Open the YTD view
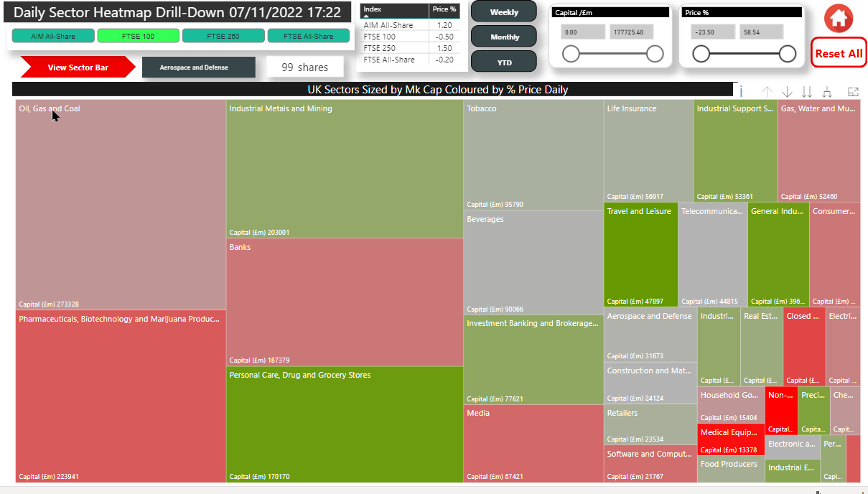This screenshot has height=494, width=868. coord(504,62)
